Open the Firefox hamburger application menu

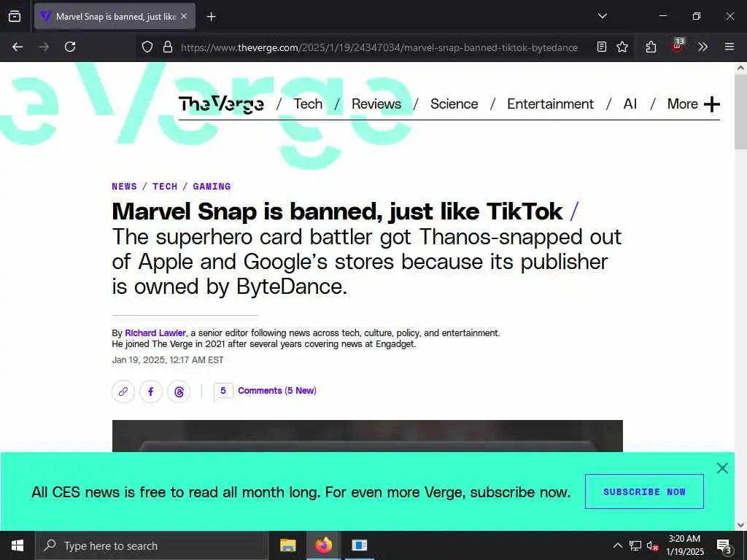(729, 47)
